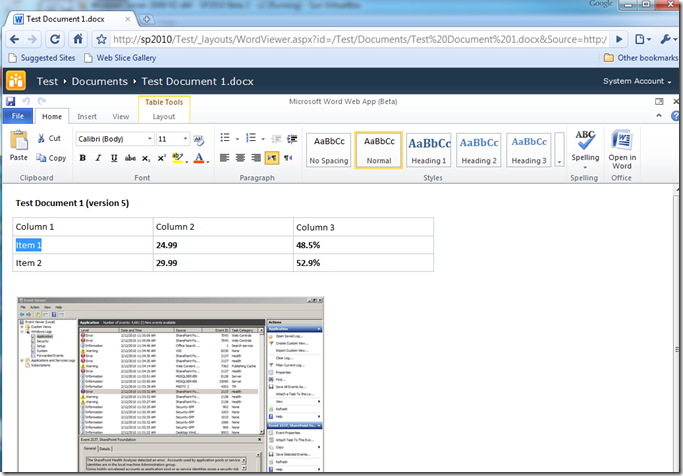Expand the Styles gallery more arrow
Screen dimensions: 683x476
[x=559, y=150]
